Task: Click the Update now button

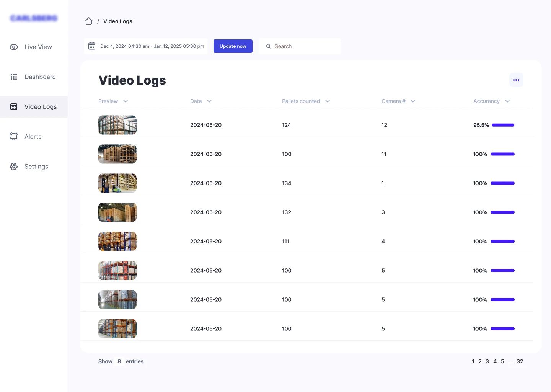Action: pos(233,46)
